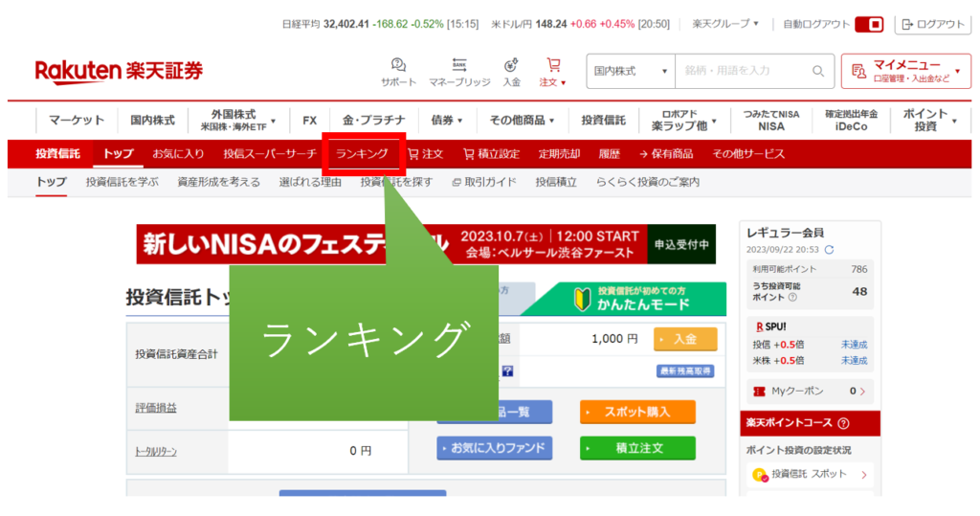The image size is (980, 516).
Task: Click 投資信託を学ぶ sub-navigation link
Action: click(x=122, y=182)
